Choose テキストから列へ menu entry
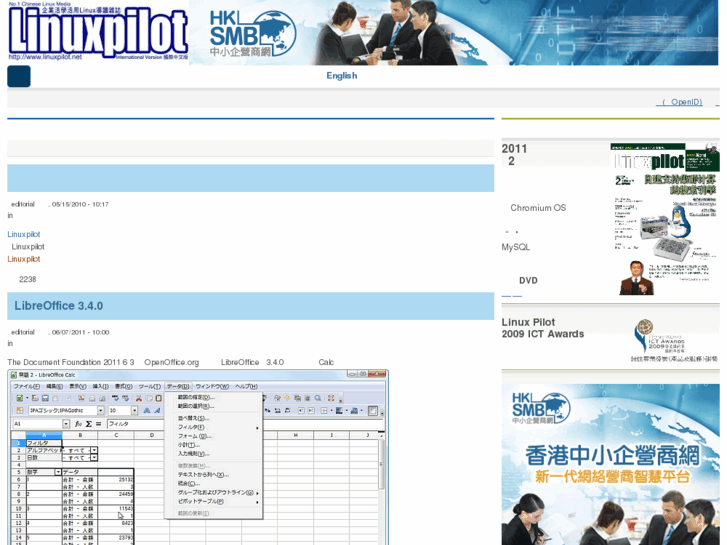This screenshot has width=727, height=545. pos(203,474)
